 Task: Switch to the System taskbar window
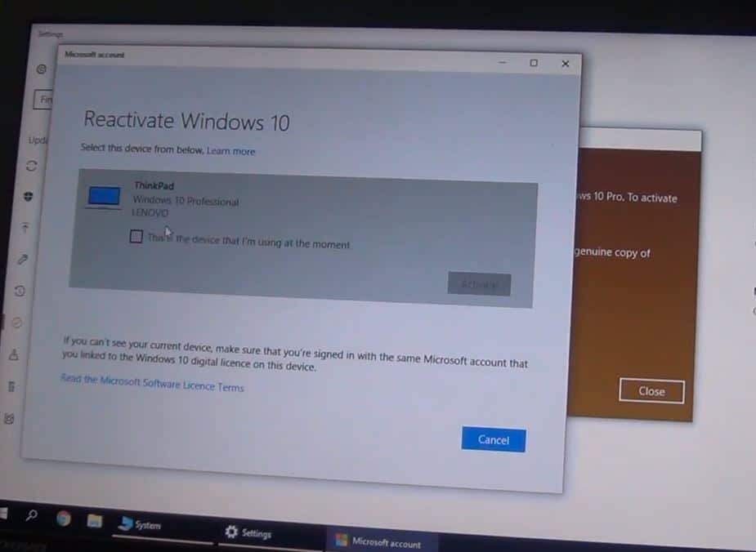(162, 526)
